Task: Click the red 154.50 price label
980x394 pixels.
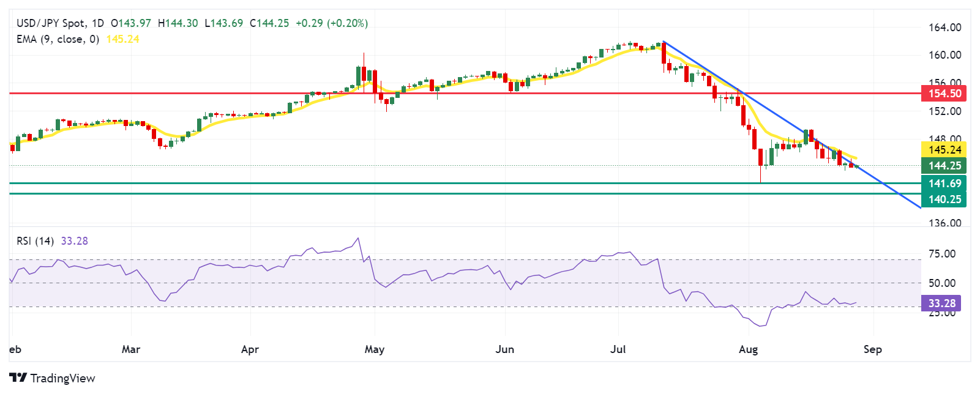Action: (944, 94)
